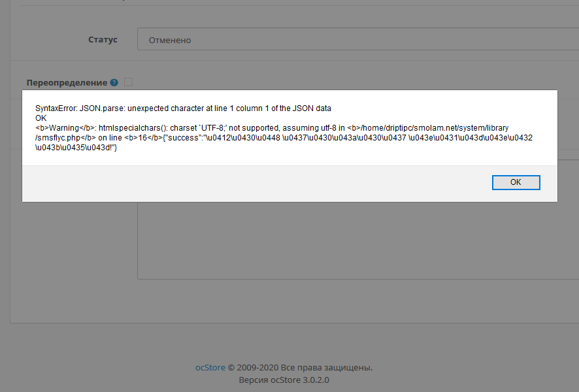Click OK to dismiss the SyntaxError dialog
The height and width of the screenshot is (392, 579).
[x=516, y=182]
